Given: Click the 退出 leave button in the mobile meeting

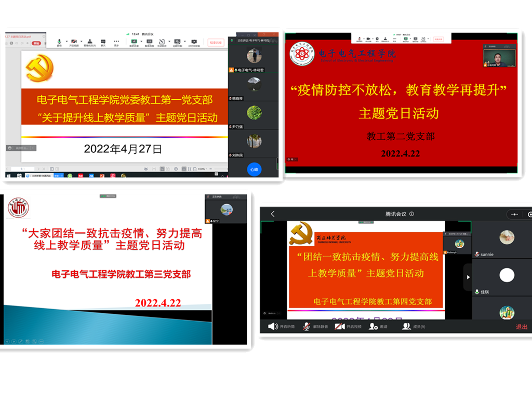Looking at the screenshot, I should click(x=521, y=327).
